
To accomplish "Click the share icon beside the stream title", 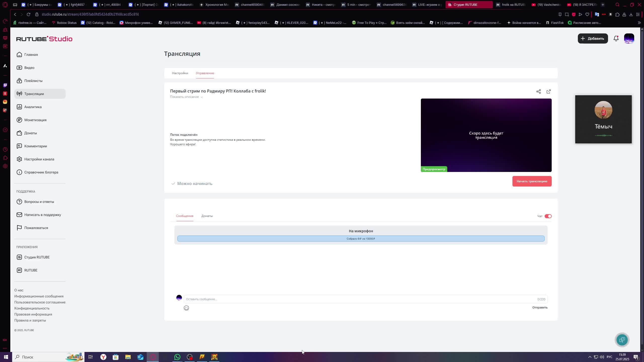I will pos(538,92).
